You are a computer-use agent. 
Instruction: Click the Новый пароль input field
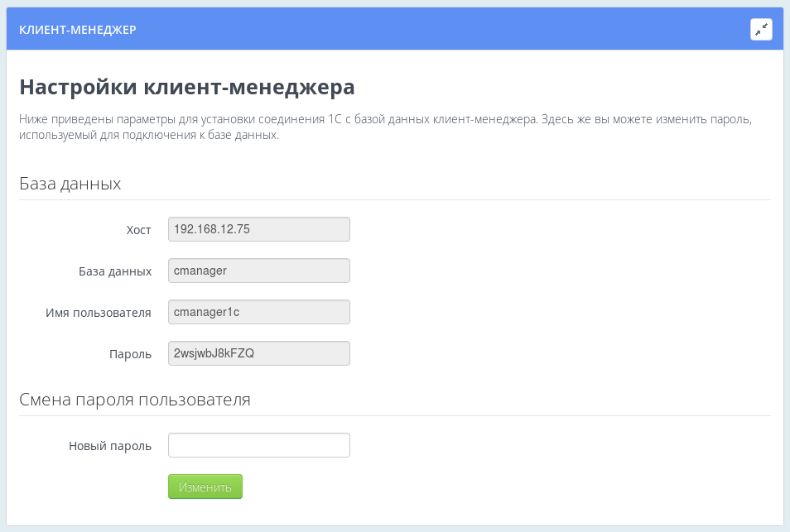pyautogui.click(x=258, y=445)
